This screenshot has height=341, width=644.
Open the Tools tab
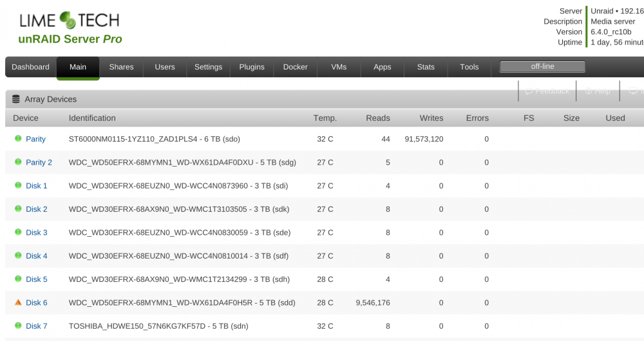click(469, 67)
